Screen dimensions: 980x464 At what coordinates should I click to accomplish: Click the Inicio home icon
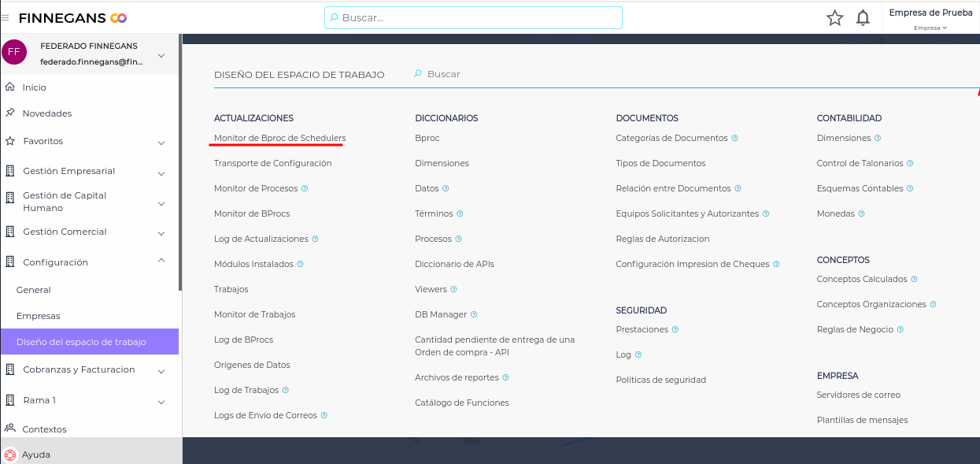[9, 87]
